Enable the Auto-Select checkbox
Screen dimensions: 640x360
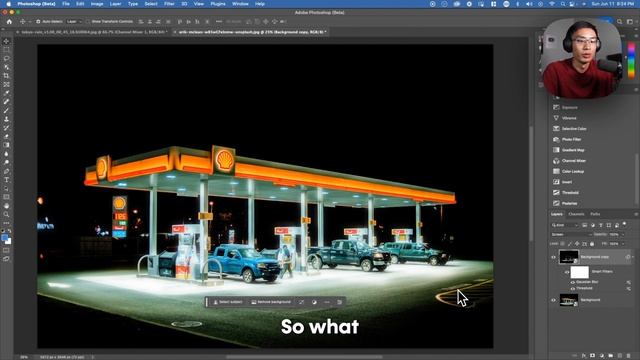[x=38, y=21]
